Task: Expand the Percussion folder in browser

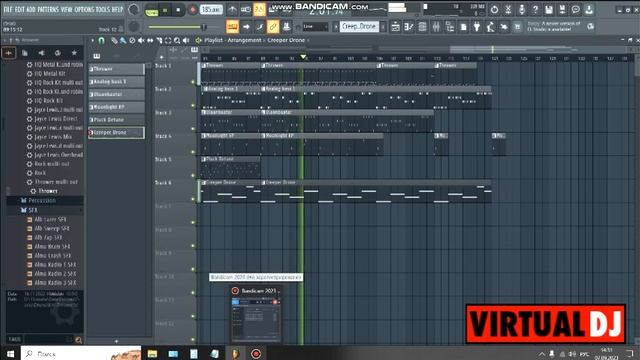Action: point(41,200)
